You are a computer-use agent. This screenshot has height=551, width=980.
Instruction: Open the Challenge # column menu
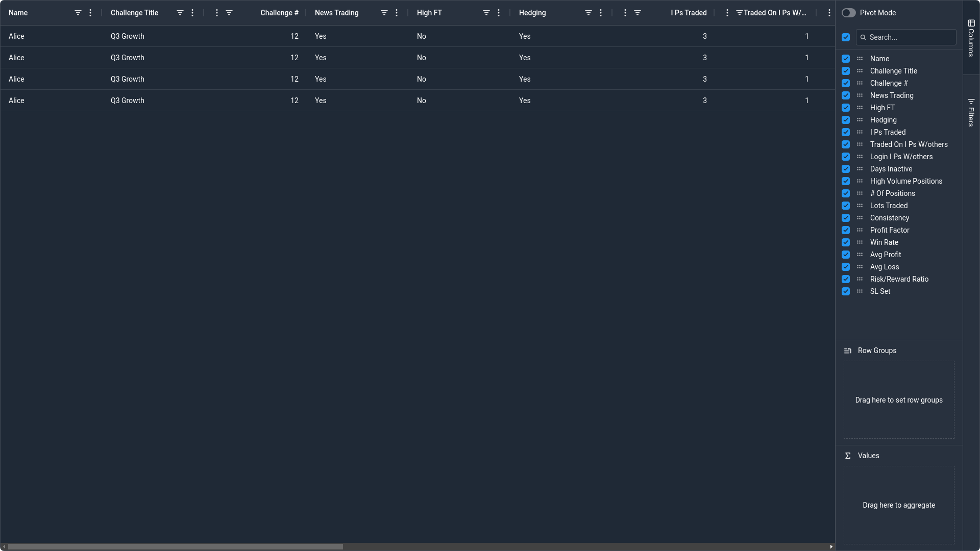[x=217, y=13]
